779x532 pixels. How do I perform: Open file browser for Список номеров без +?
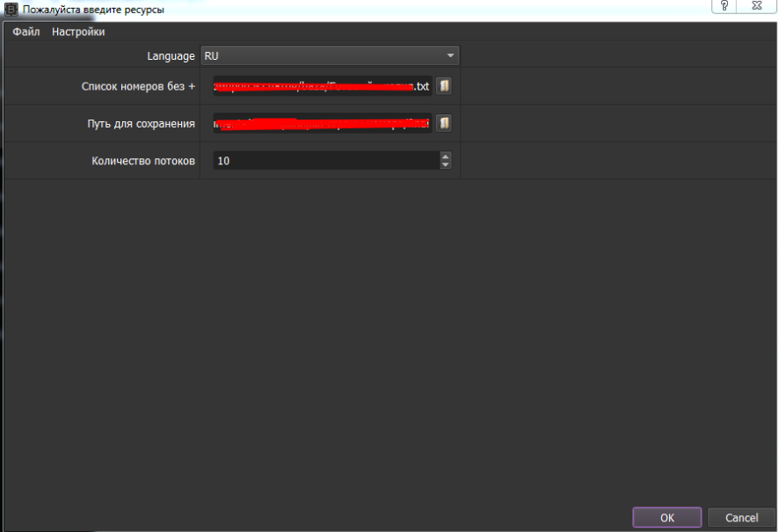click(445, 86)
